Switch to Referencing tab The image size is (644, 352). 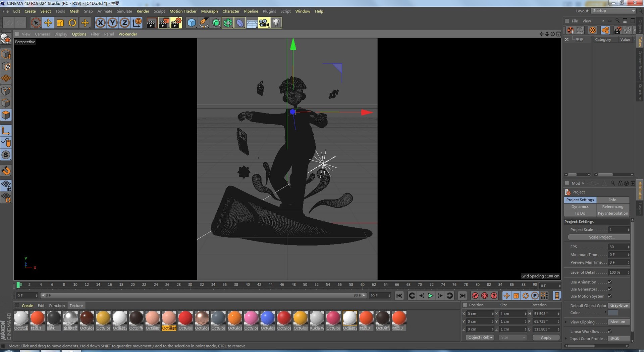click(x=613, y=207)
